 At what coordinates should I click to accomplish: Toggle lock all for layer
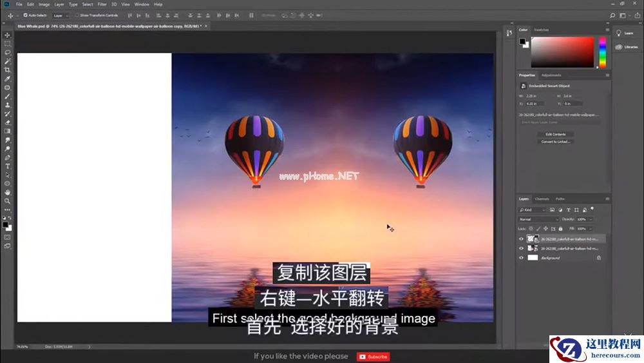click(x=561, y=229)
